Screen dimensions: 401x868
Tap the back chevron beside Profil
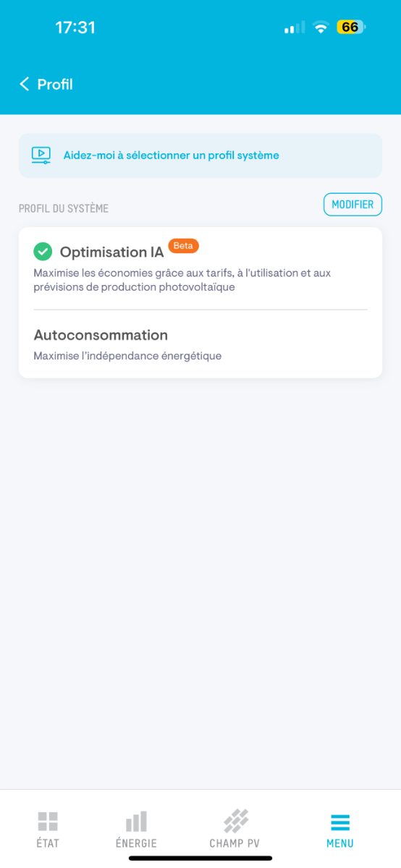point(24,85)
